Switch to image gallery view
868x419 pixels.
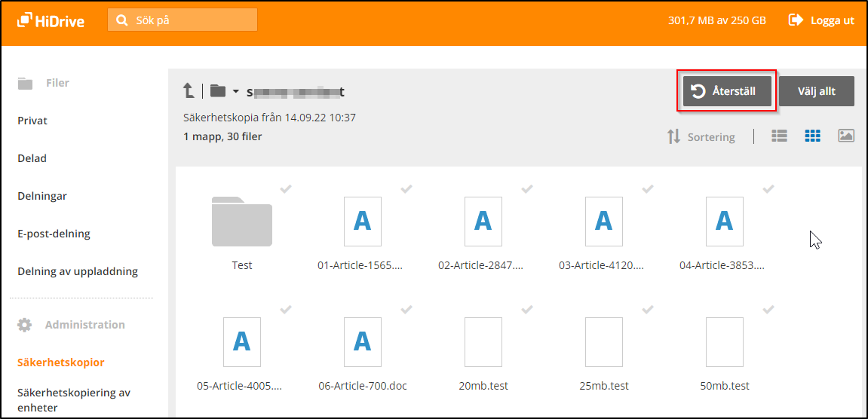pyautogui.click(x=845, y=136)
